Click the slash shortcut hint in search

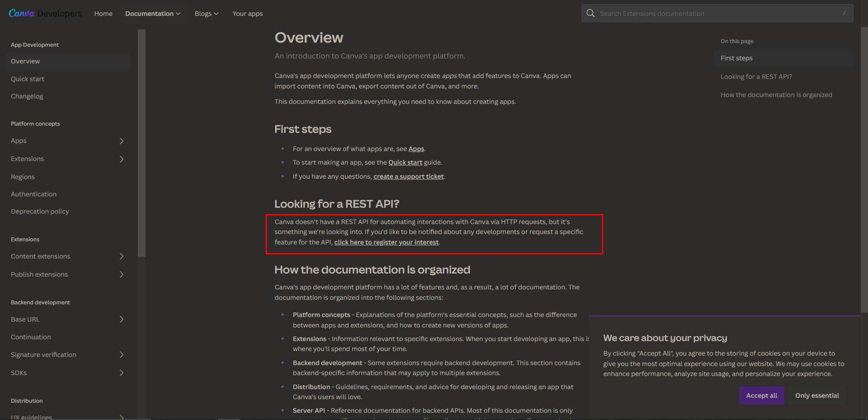click(x=844, y=13)
